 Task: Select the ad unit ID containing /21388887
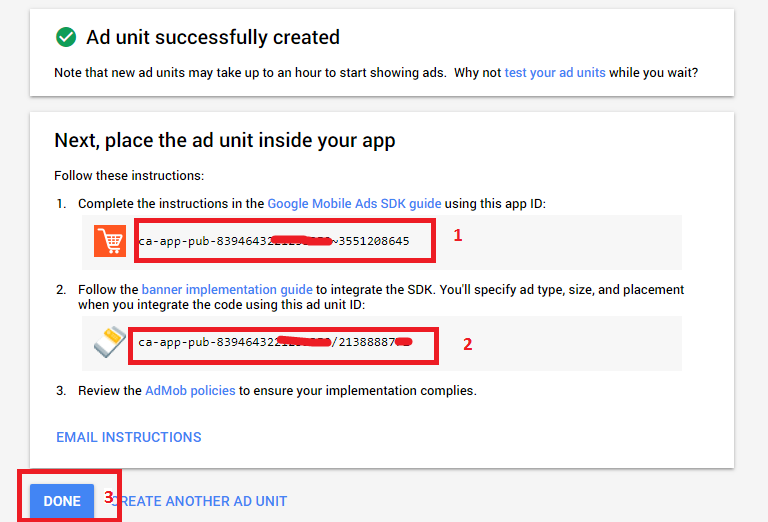[x=275, y=342]
